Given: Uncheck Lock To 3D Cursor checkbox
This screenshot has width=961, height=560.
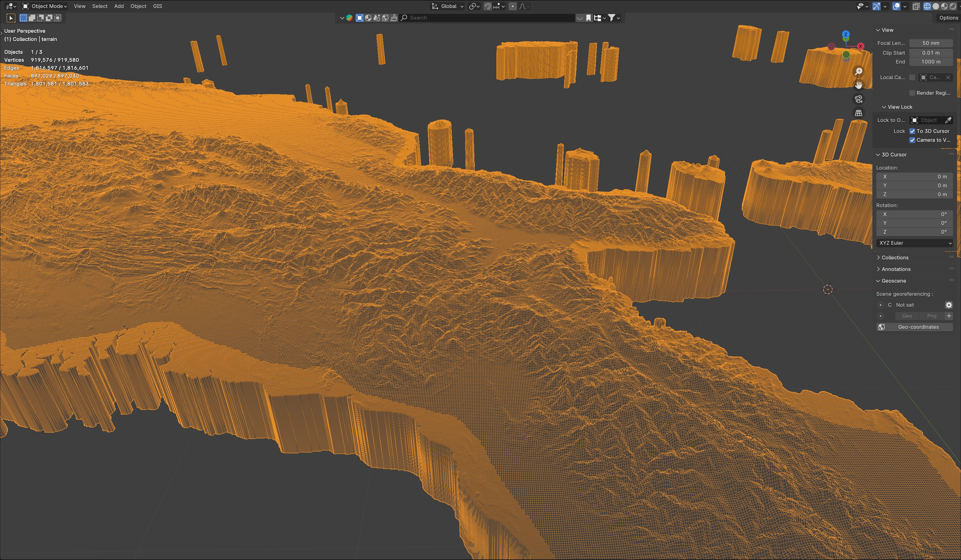Looking at the screenshot, I should [912, 131].
